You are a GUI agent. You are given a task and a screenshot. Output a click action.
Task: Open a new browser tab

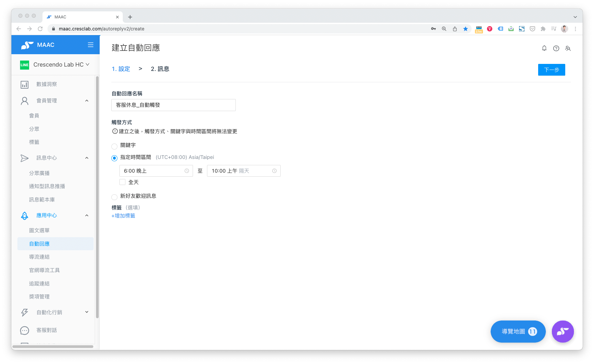point(130,17)
